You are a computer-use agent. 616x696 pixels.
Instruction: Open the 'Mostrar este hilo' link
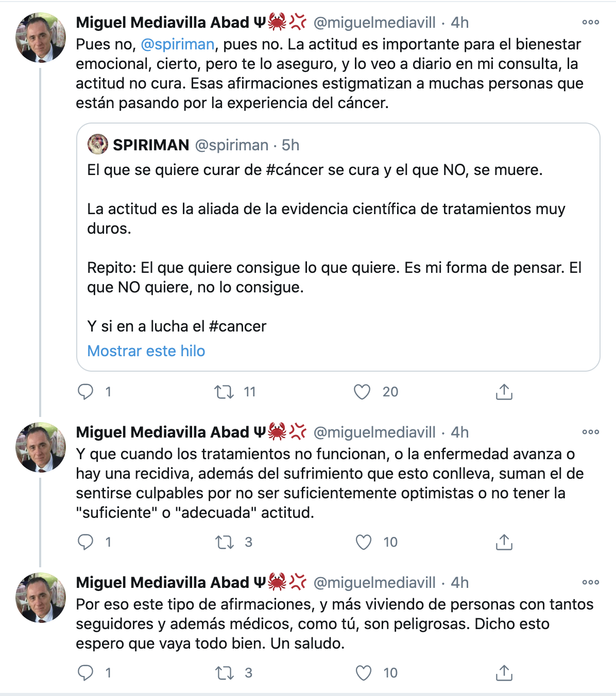(x=147, y=351)
